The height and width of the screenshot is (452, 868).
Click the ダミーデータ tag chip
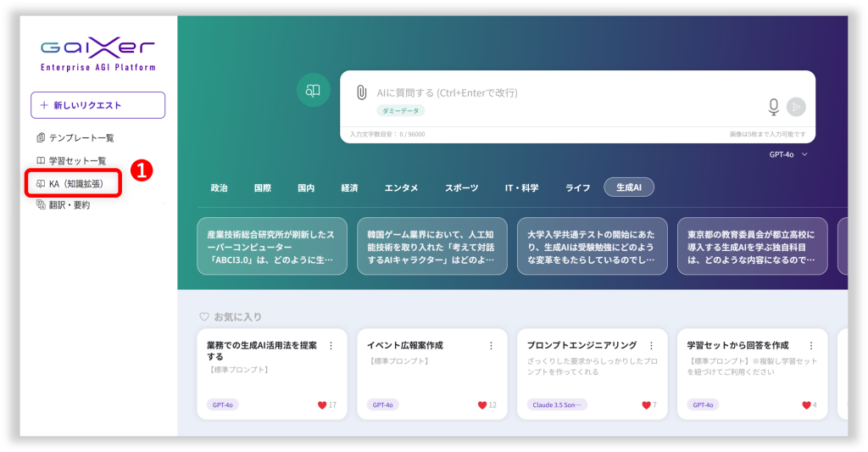click(x=400, y=110)
